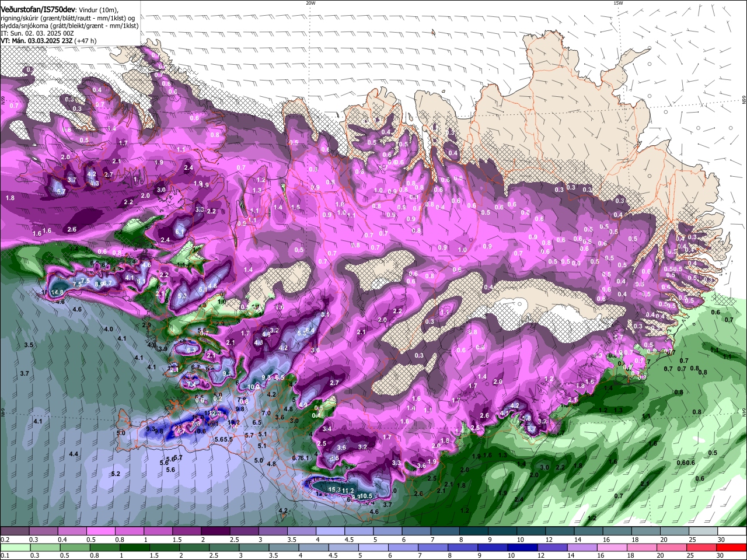Click upper legend swatch between 12 and 14

[559, 531]
